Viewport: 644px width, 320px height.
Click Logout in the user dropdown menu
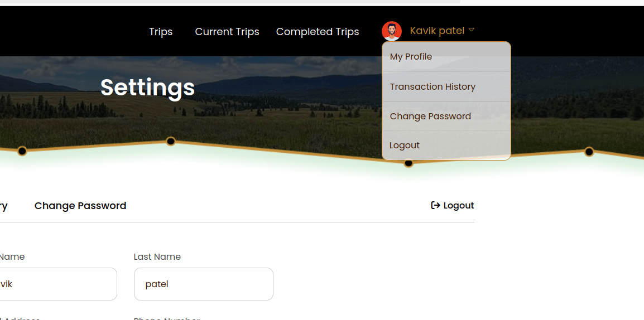click(x=405, y=146)
